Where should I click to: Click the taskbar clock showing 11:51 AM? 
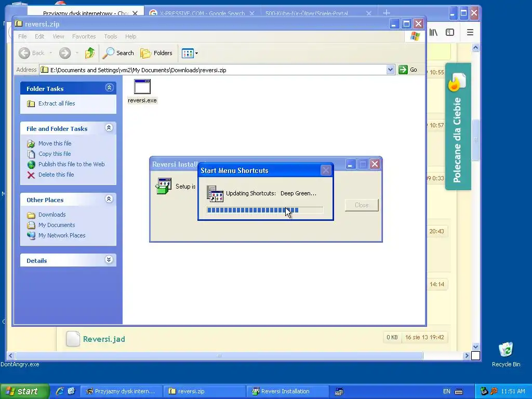pyautogui.click(x=513, y=392)
